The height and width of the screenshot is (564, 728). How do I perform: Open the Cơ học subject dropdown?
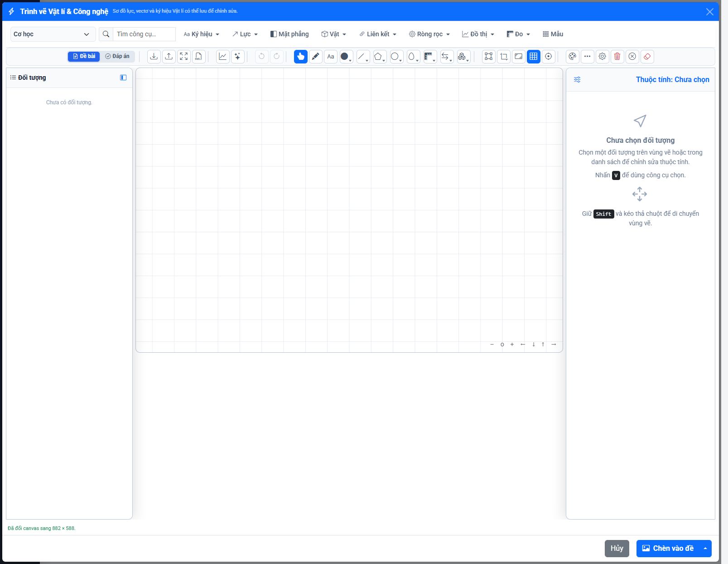pos(53,34)
